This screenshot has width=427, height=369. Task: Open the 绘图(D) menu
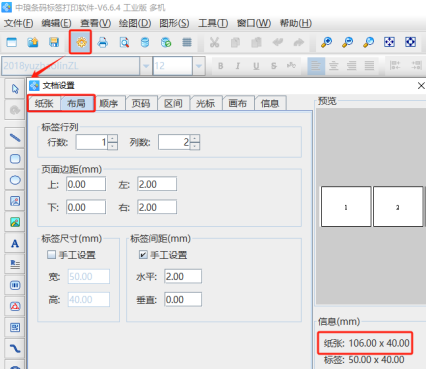tap(135, 23)
